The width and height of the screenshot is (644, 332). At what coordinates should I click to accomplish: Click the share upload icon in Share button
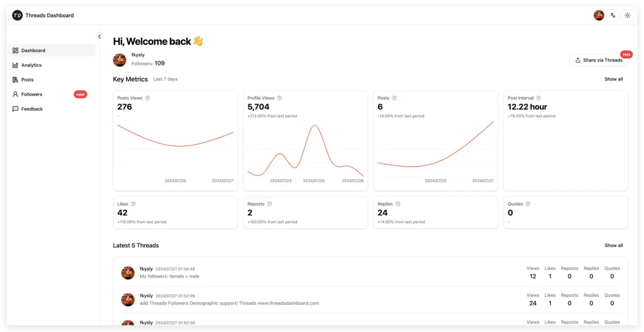[x=578, y=60]
